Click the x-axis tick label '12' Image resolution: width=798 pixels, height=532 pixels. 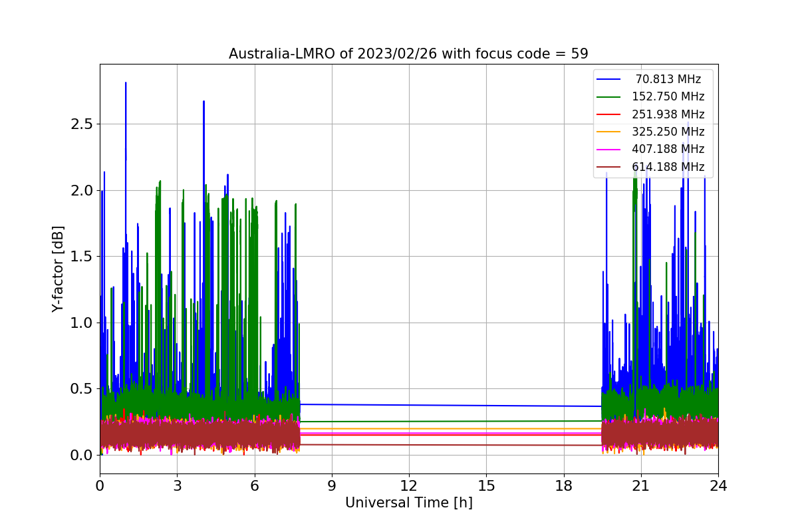[x=409, y=486]
